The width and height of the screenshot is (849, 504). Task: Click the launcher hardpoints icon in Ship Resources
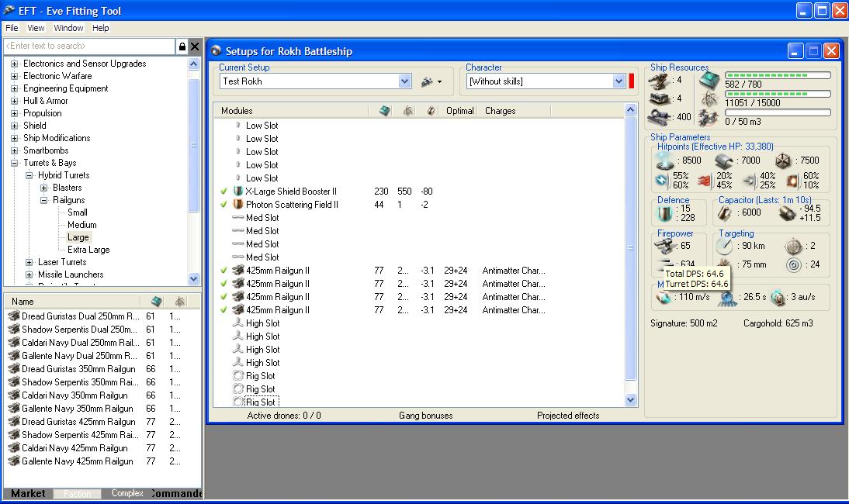(659, 99)
